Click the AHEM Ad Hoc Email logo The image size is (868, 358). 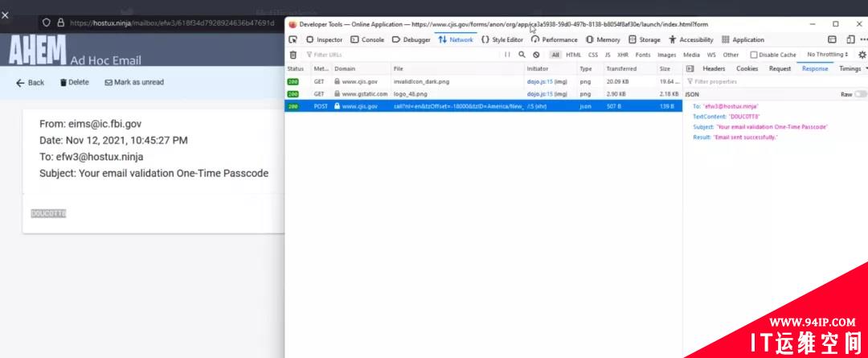click(75, 51)
